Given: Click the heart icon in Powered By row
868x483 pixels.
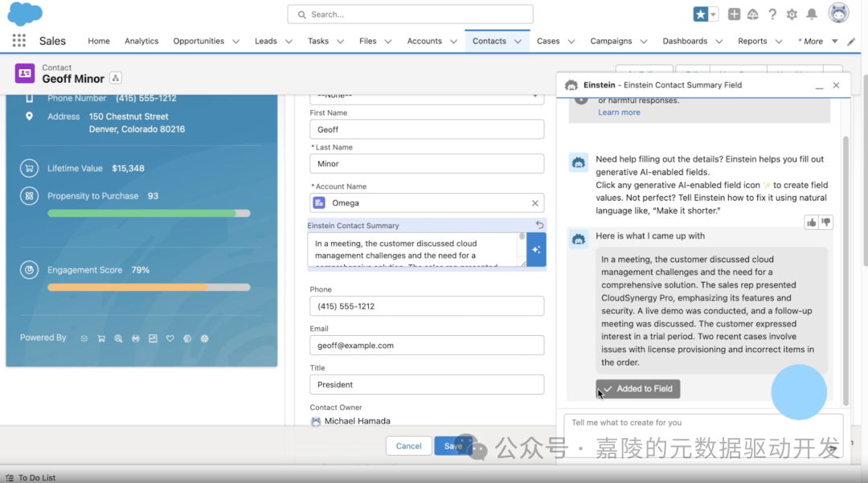Looking at the screenshot, I should coord(170,338).
